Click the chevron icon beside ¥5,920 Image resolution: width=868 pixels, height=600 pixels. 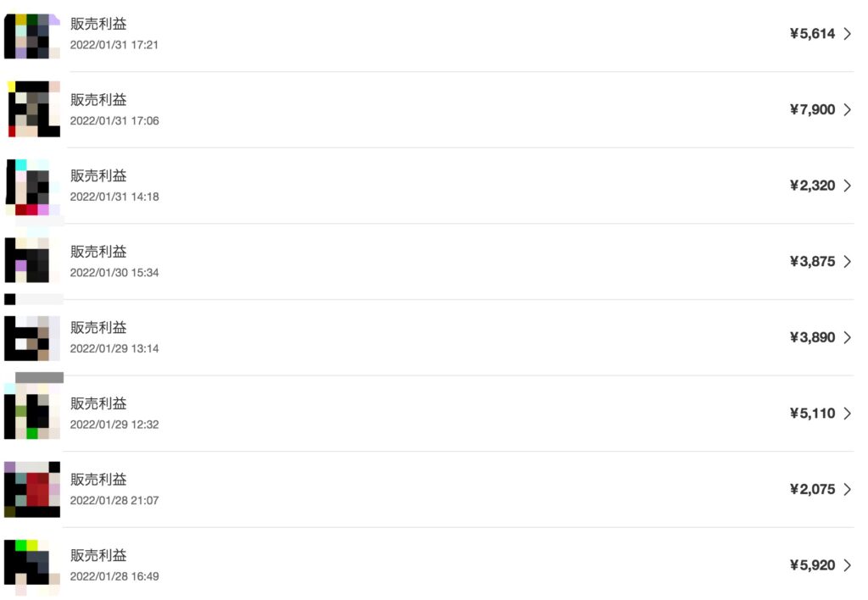pos(847,565)
